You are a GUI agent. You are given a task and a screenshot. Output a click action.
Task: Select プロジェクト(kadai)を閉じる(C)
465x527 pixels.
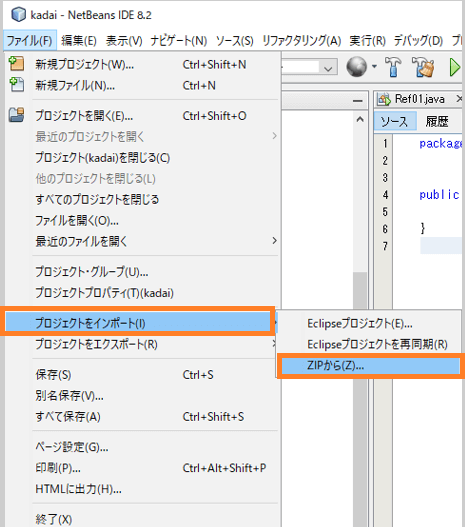coord(142,158)
